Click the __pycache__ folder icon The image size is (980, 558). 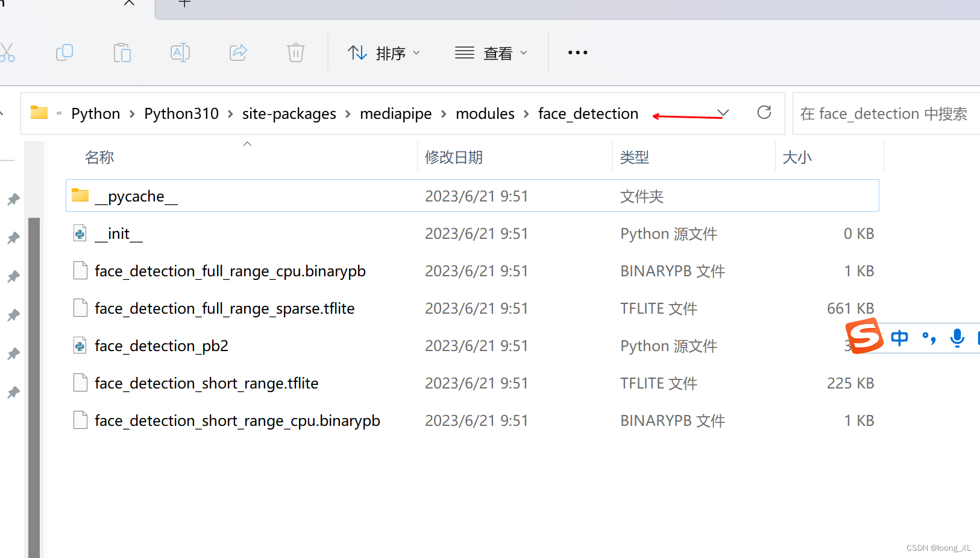80,195
